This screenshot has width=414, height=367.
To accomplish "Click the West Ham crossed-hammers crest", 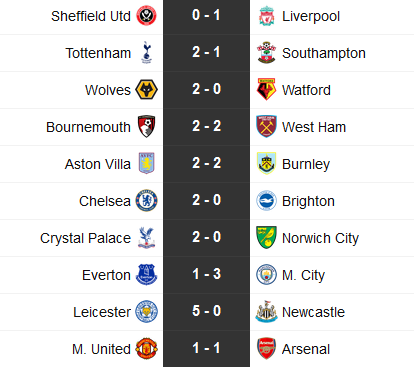I will 266,126.
